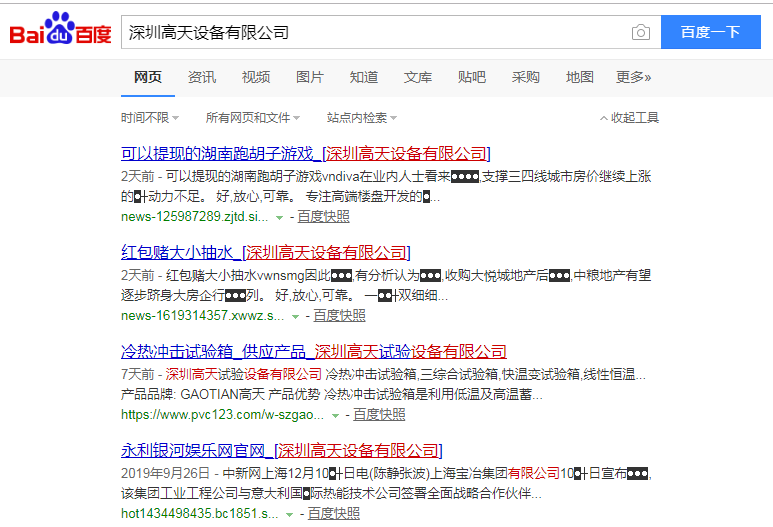Viewport: 773px width, 527px height.
Task: Open camera image search icon
Action: coord(640,33)
